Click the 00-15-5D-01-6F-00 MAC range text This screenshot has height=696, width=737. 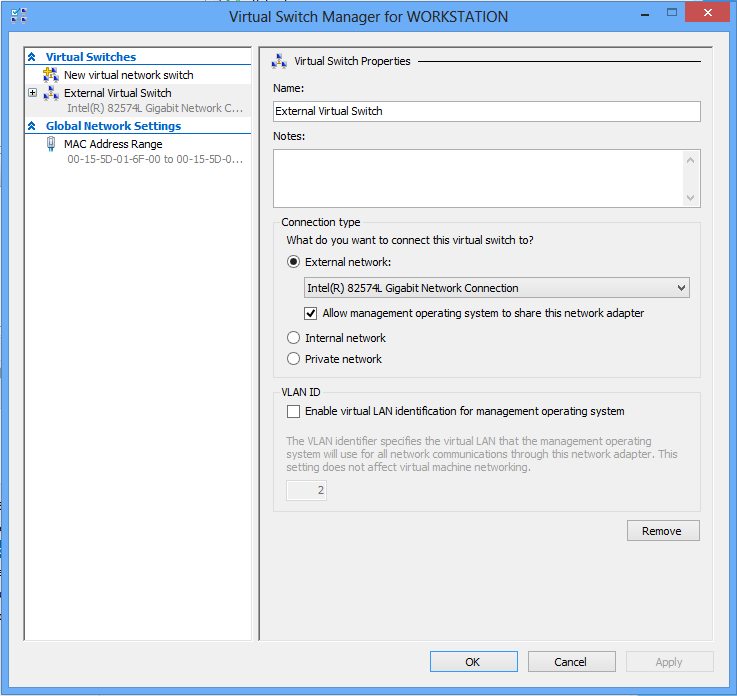click(155, 159)
